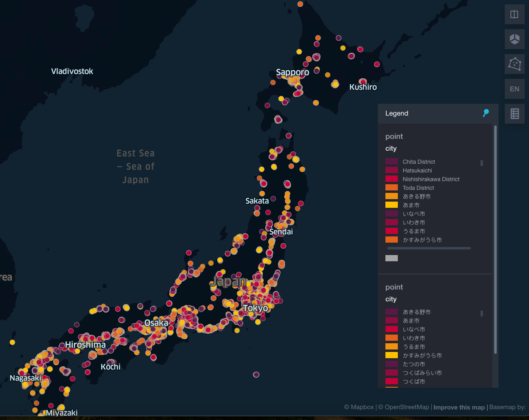
Task: Open the EN locale selector
Action: point(514,89)
